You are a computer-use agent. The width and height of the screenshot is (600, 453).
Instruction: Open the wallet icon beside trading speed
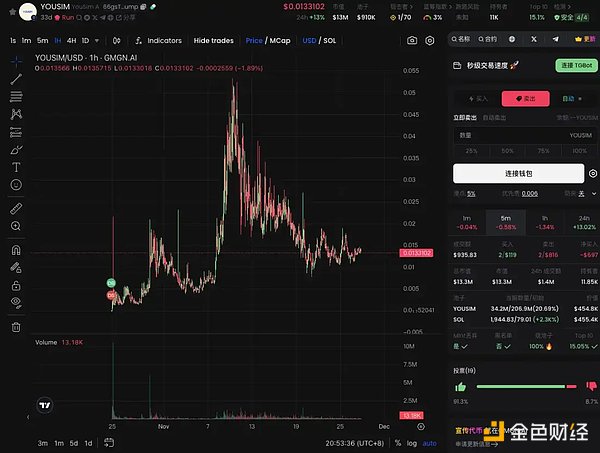coord(457,65)
